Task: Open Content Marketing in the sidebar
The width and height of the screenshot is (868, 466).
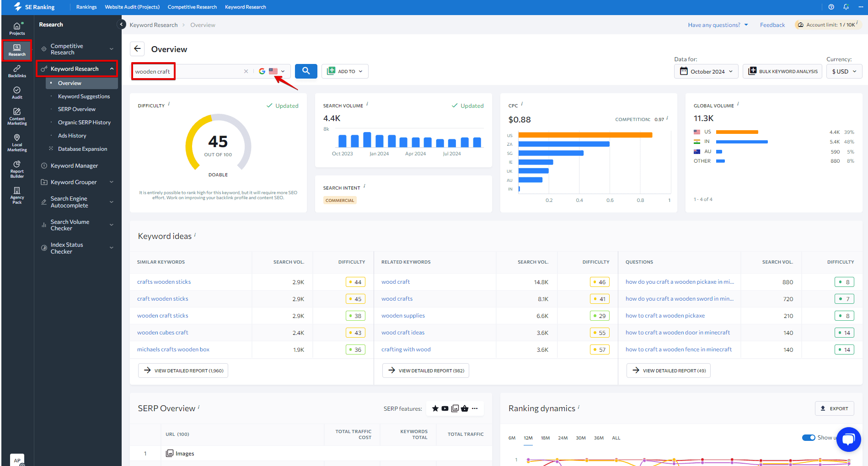Action: 17,116
